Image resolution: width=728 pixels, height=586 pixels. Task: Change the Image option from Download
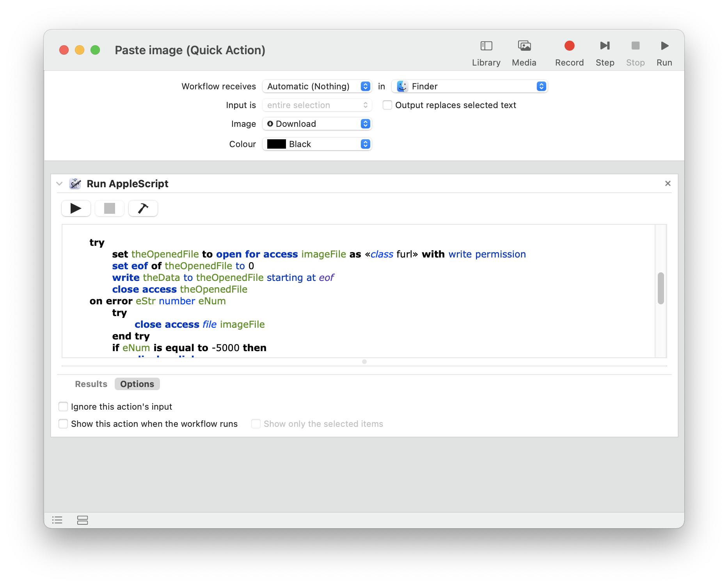[x=364, y=124]
